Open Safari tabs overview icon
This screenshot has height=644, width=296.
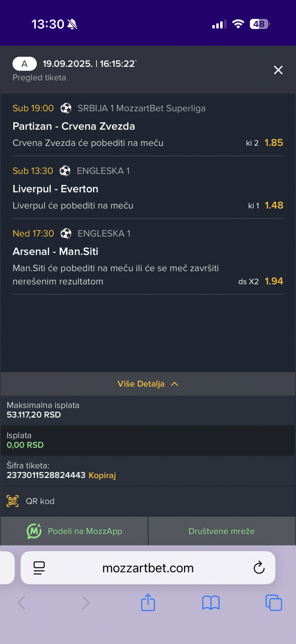[273, 603]
